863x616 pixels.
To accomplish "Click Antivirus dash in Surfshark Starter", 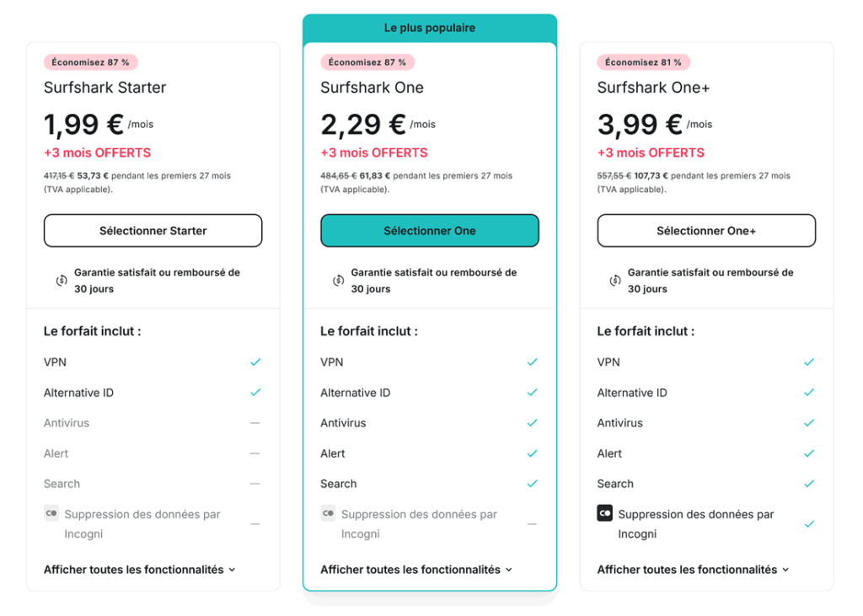I will 255,423.
